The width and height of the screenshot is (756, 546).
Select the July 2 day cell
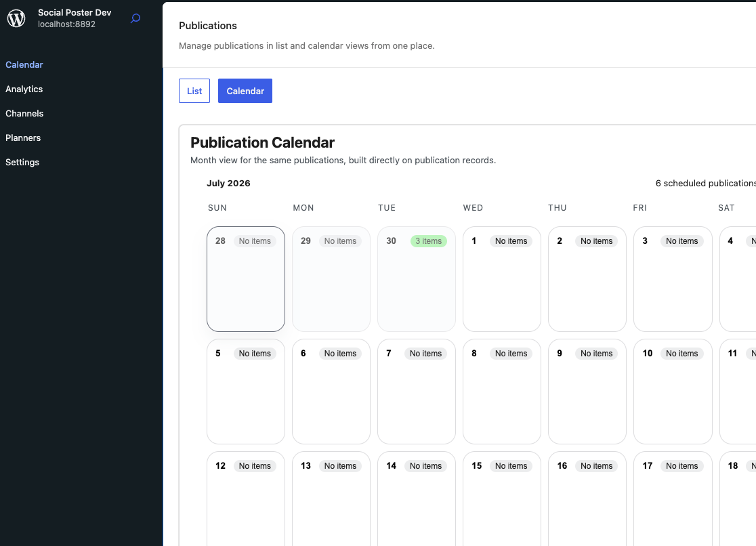point(587,279)
